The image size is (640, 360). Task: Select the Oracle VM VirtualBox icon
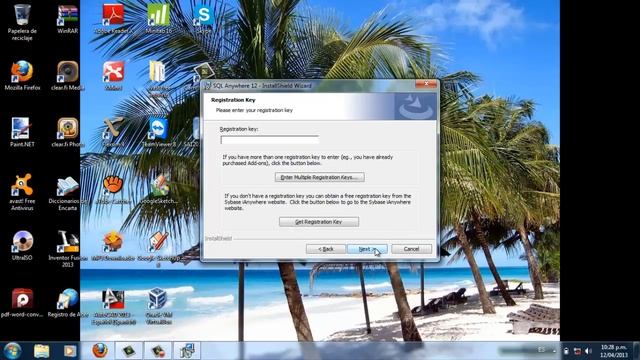[158, 306]
